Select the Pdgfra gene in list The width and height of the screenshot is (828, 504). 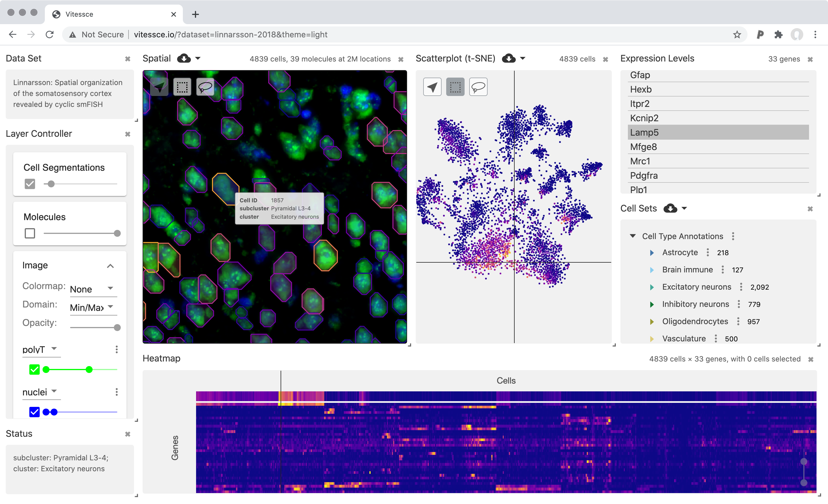pos(643,176)
